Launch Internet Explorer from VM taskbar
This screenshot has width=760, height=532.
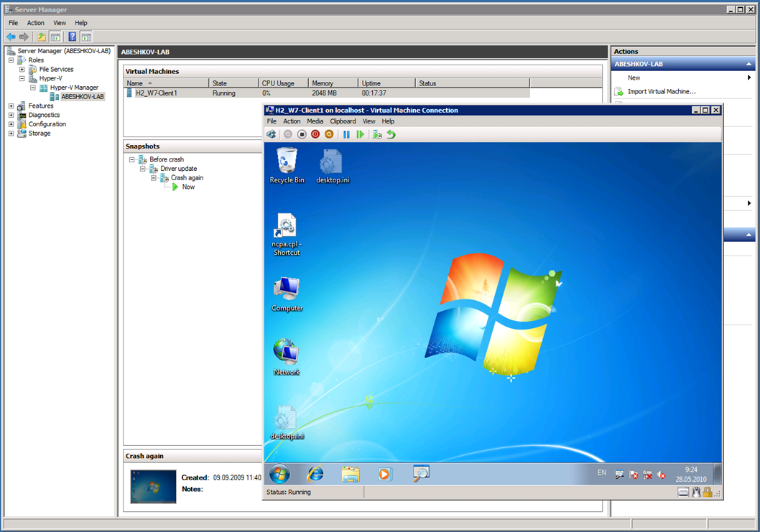[315, 474]
